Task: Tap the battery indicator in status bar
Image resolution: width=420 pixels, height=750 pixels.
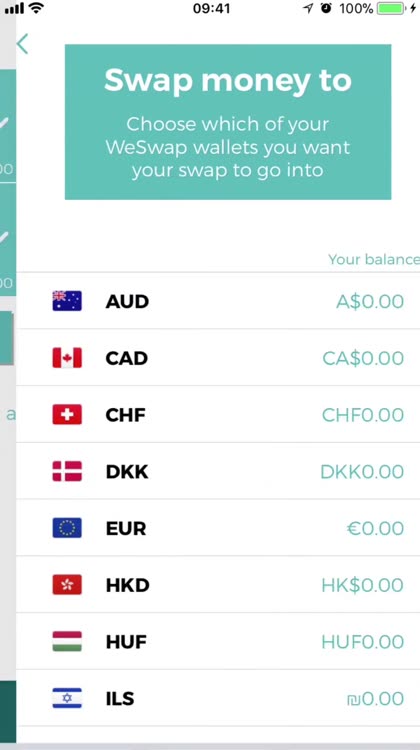Action: tap(390, 8)
